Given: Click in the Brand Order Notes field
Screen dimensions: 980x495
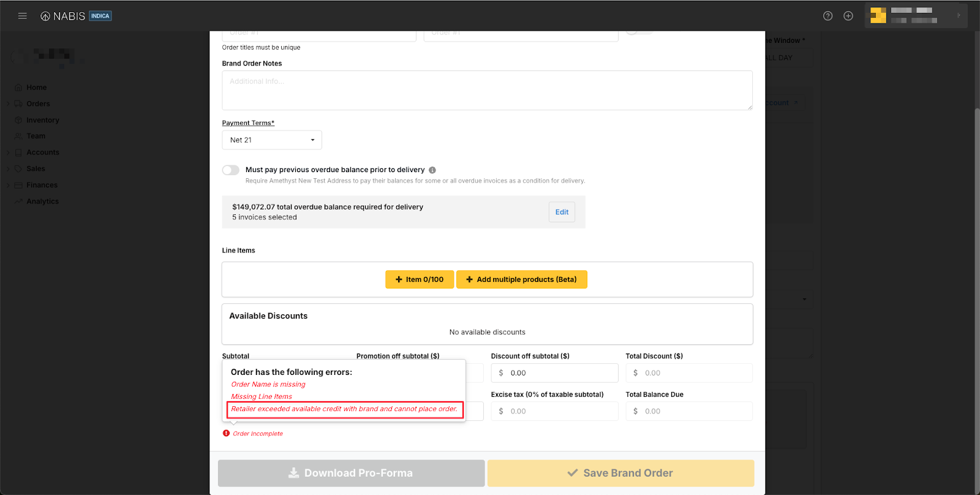Looking at the screenshot, I should [487, 91].
